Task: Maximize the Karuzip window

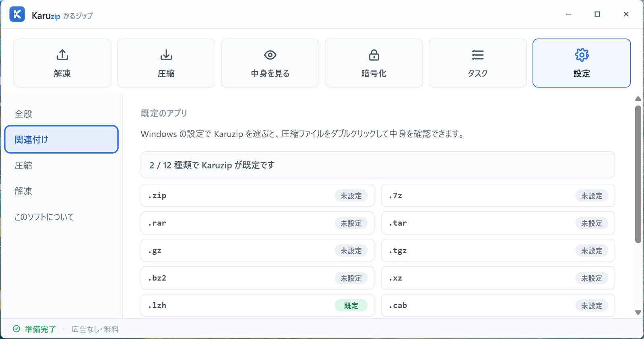Action: tap(597, 14)
